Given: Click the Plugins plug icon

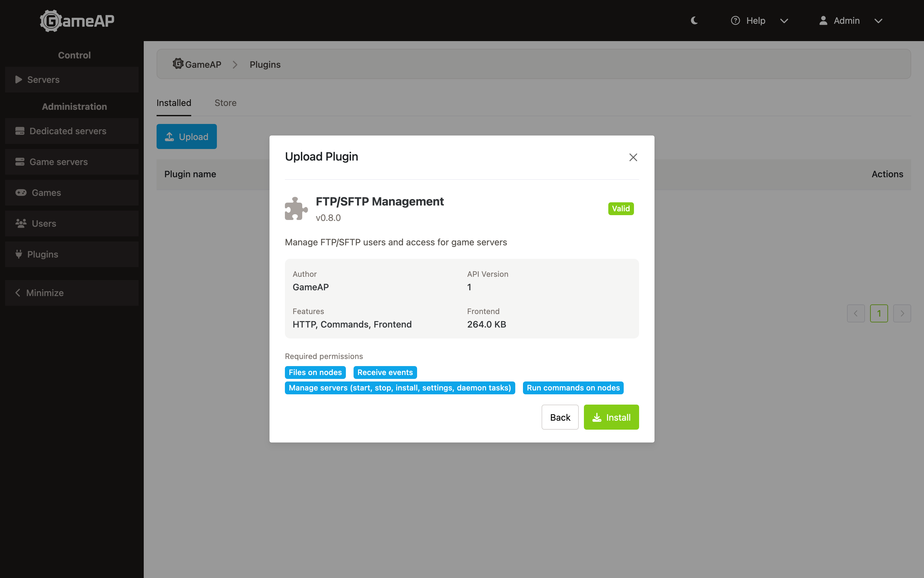Looking at the screenshot, I should point(19,254).
